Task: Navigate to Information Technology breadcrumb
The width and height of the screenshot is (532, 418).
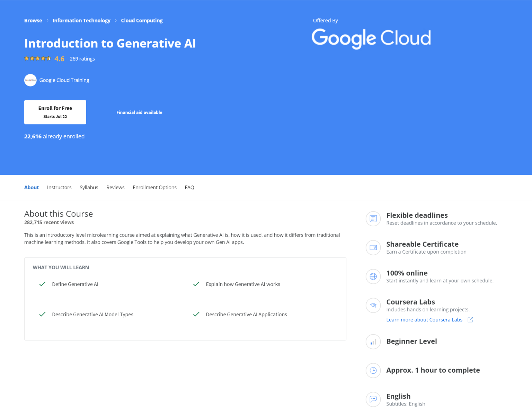Action: point(81,21)
